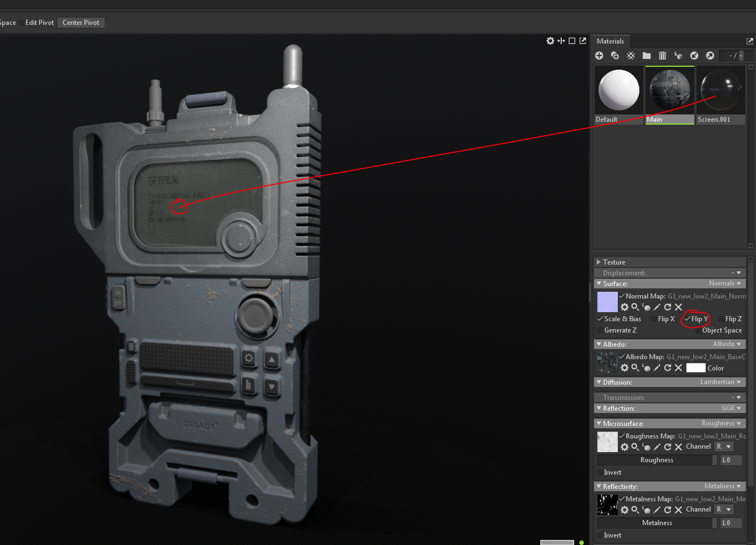Click the Import material arrow icon

[x=694, y=56]
